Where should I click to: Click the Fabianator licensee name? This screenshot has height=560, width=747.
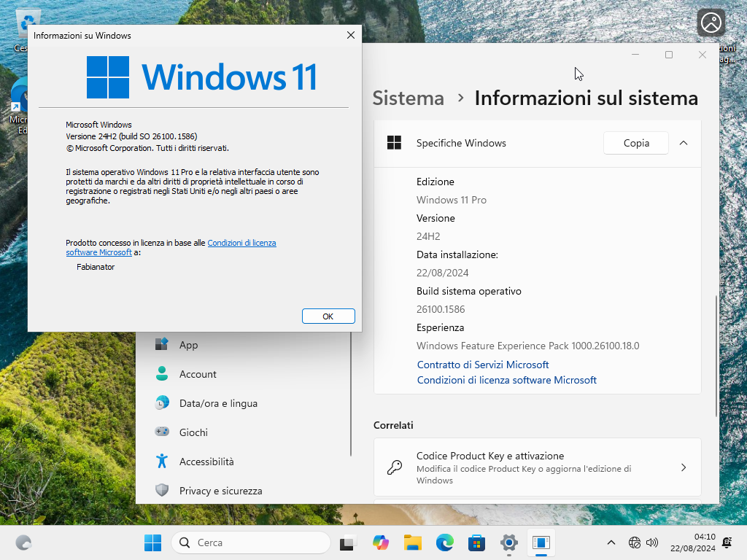click(x=96, y=267)
